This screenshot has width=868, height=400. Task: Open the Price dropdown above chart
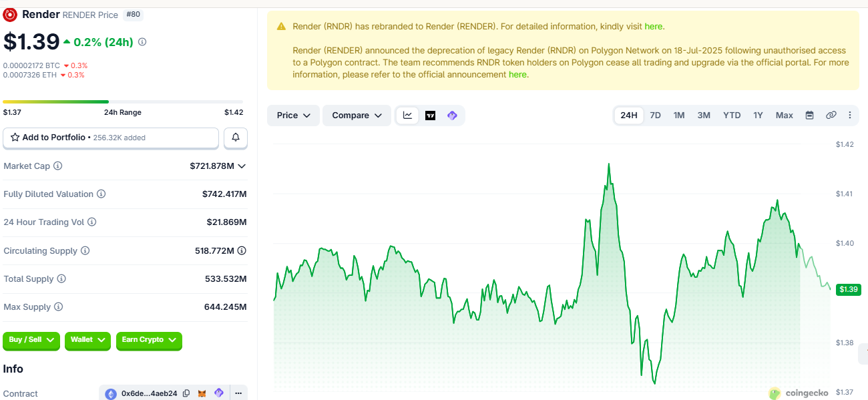pos(294,116)
